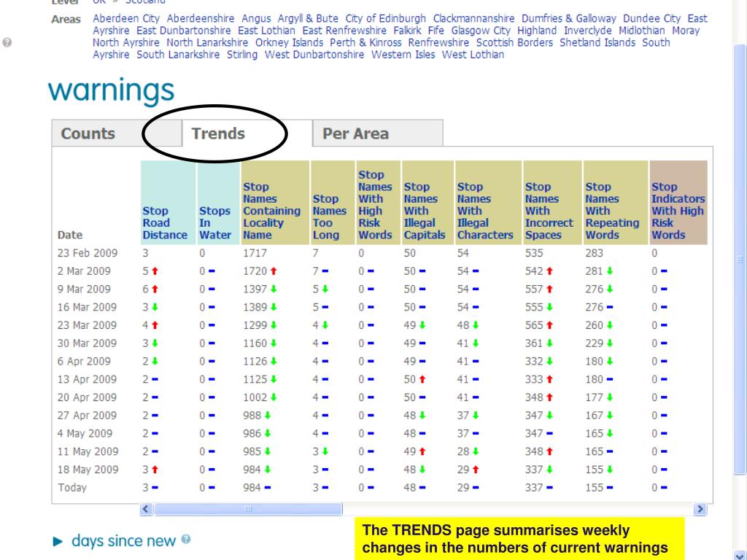Open the Perth & Kinross link
This screenshot has width=747, height=560.
[365, 42]
